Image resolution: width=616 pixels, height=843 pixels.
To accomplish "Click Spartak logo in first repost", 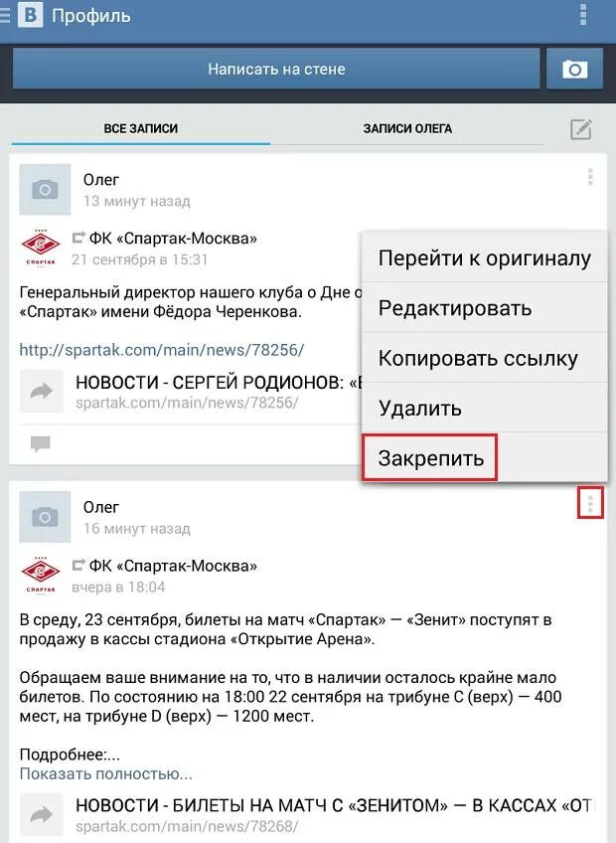I will (41, 248).
